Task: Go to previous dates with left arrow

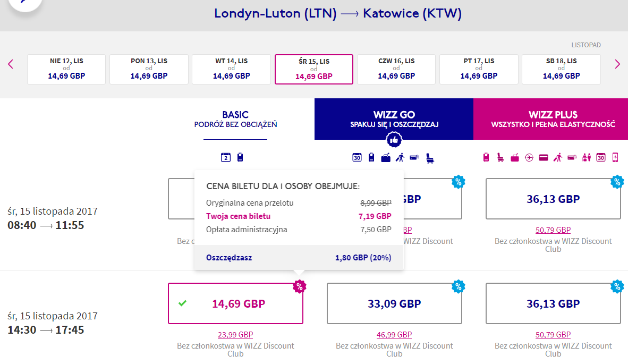Action: (11, 64)
